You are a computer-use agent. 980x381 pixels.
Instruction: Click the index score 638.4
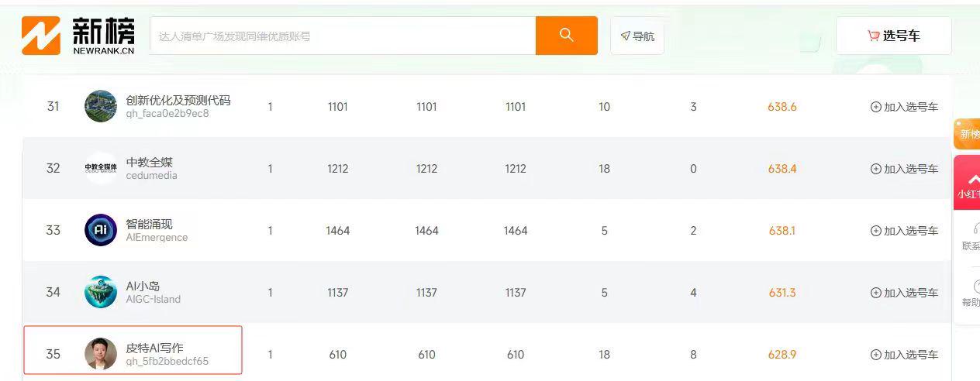tap(782, 169)
